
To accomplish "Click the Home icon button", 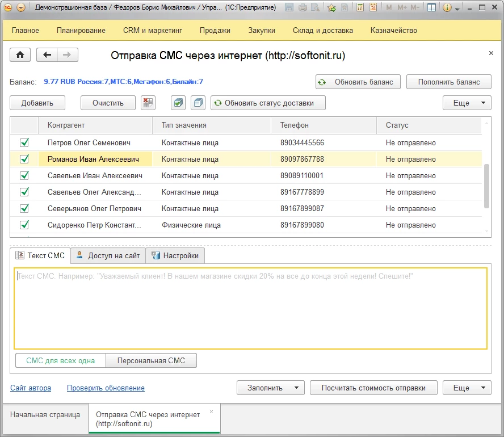I will [20, 55].
